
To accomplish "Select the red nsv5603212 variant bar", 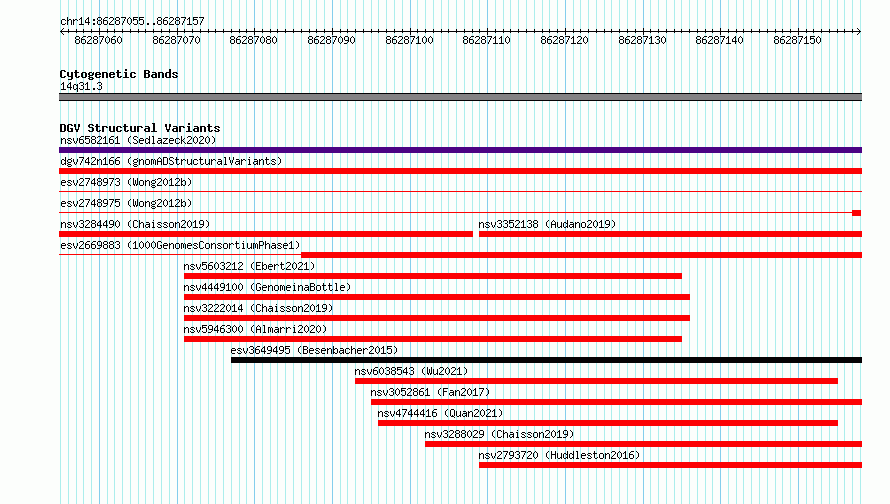I will 433,276.
